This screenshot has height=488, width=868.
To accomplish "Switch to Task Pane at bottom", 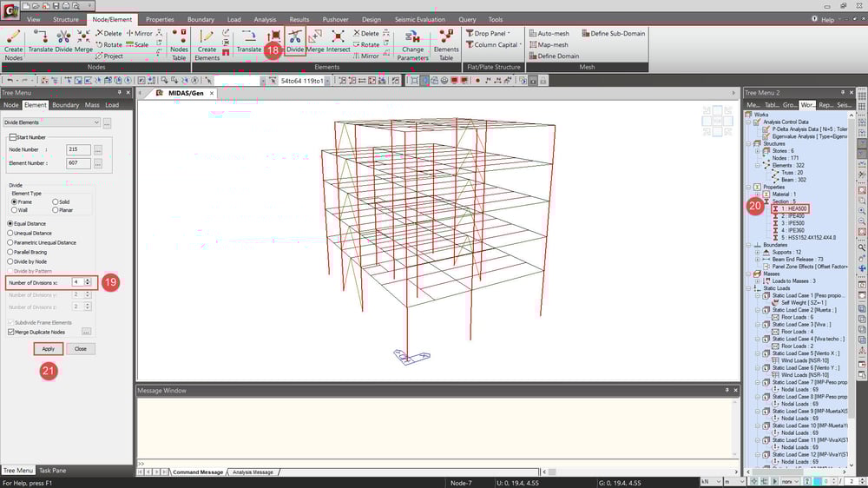I will 53,471.
